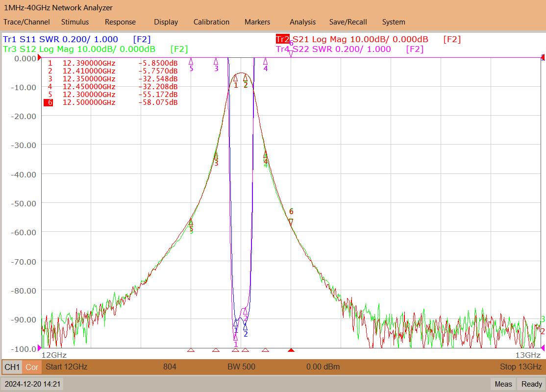
Task: Open the Analysis menu
Action: click(x=302, y=22)
